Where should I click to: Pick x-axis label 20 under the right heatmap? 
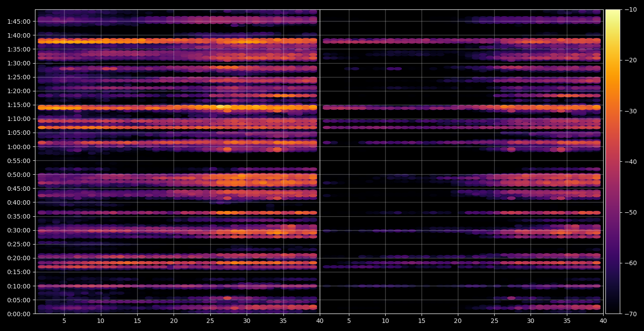[458, 321]
